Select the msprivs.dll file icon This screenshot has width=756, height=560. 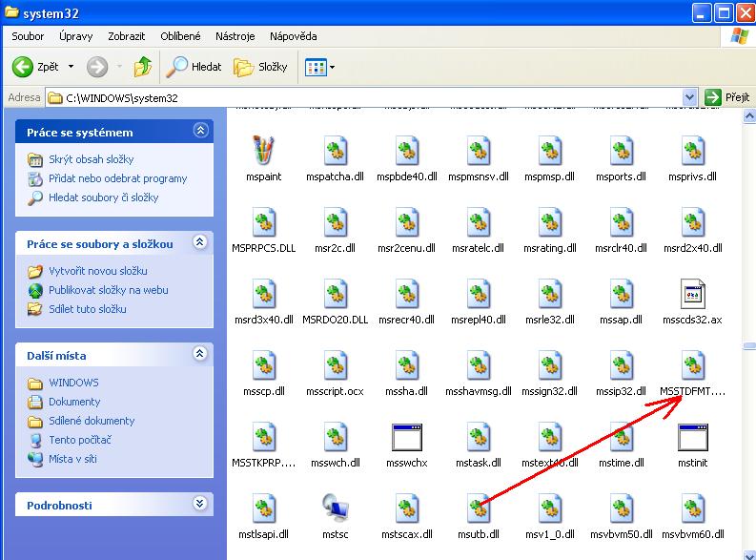[693, 151]
